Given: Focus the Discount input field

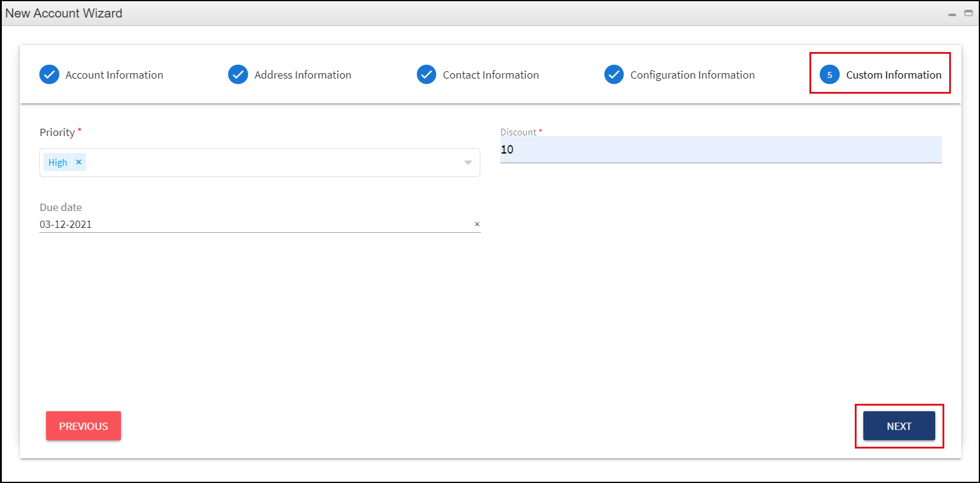Looking at the screenshot, I should tap(720, 149).
